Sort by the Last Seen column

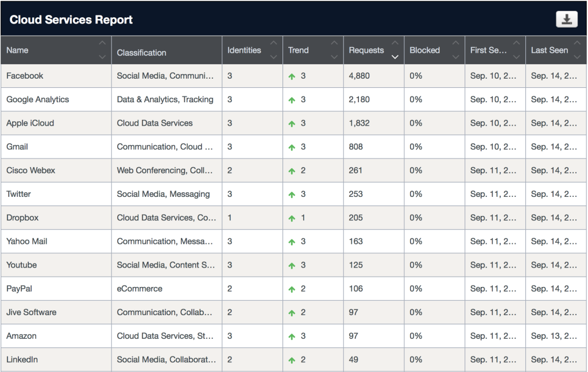(x=549, y=51)
